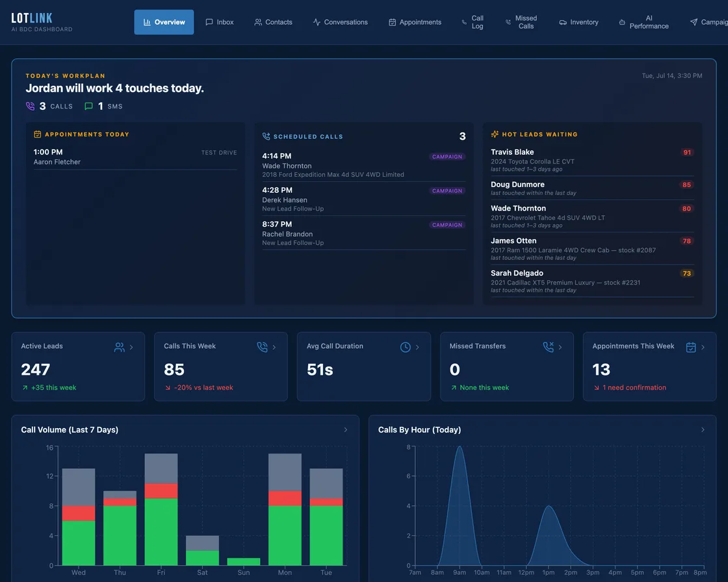Viewport: 728px width, 582px height.
Task: Click Sarah Delgado's score badge 73
Action: pyautogui.click(x=687, y=273)
